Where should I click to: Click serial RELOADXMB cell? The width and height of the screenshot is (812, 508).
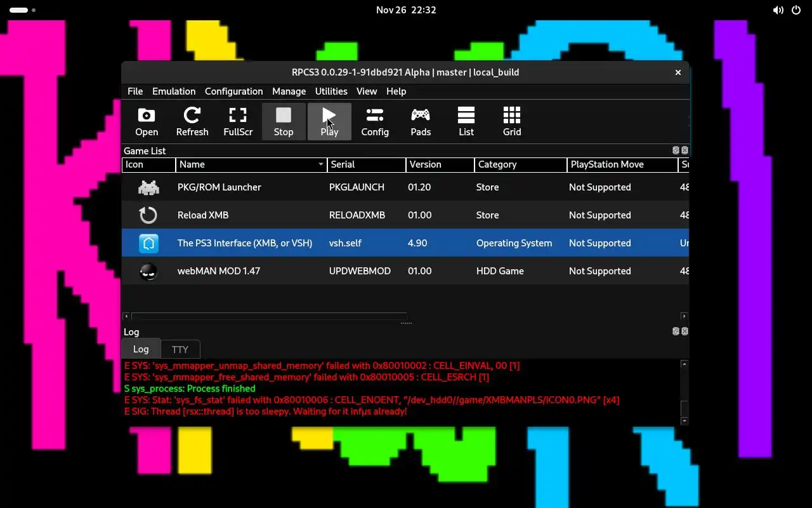(x=357, y=215)
